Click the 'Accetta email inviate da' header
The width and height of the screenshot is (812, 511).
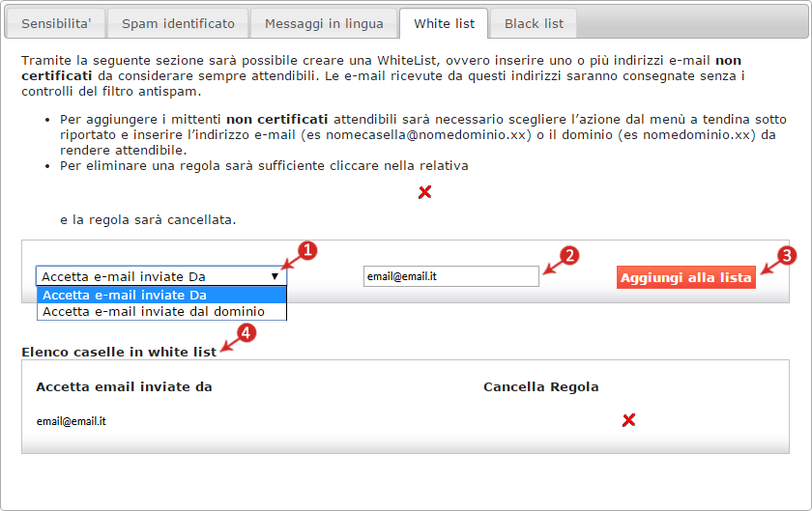click(x=125, y=386)
